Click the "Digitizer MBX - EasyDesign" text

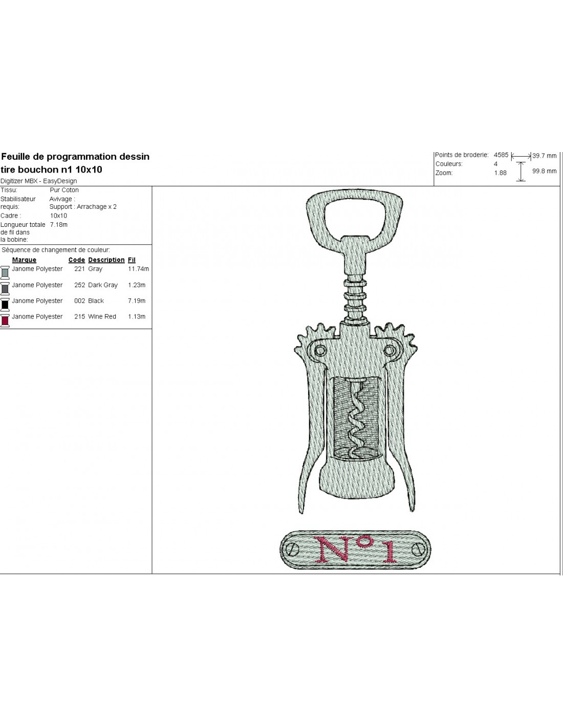pos(39,181)
